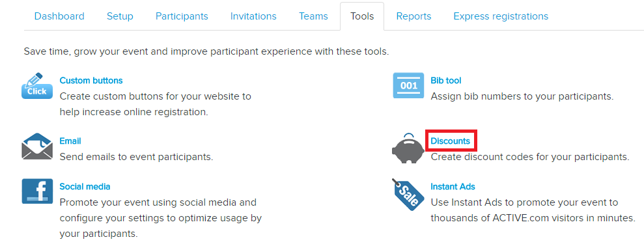Click the Facebook Social media icon
This screenshot has width=644, height=246.
coord(37,191)
